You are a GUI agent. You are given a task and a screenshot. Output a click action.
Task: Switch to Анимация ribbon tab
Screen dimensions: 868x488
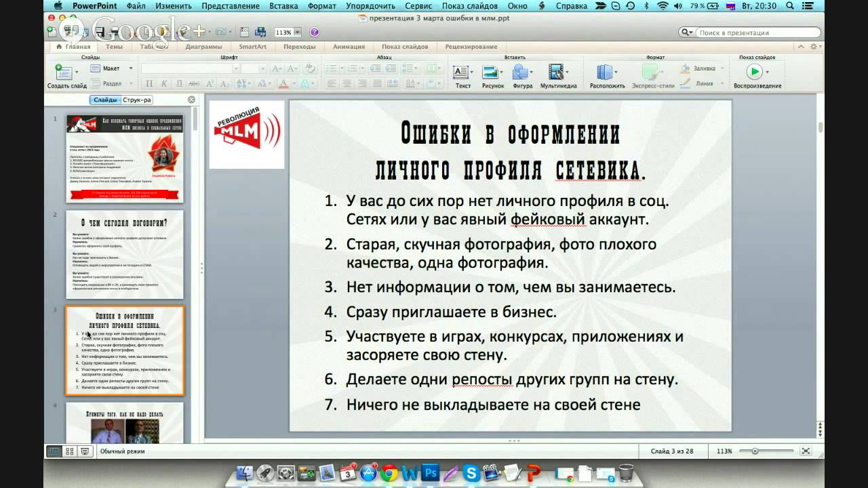349,47
